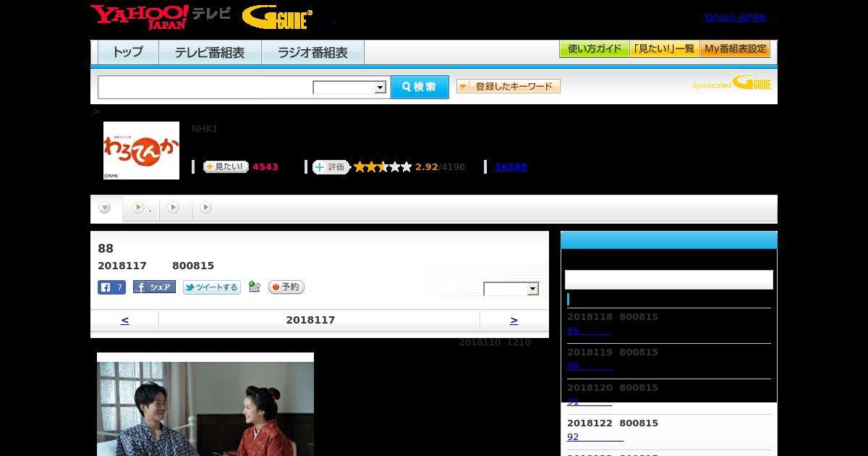
Task: Open the Yahoo! JAPAN link
Action: pos(734,17)
